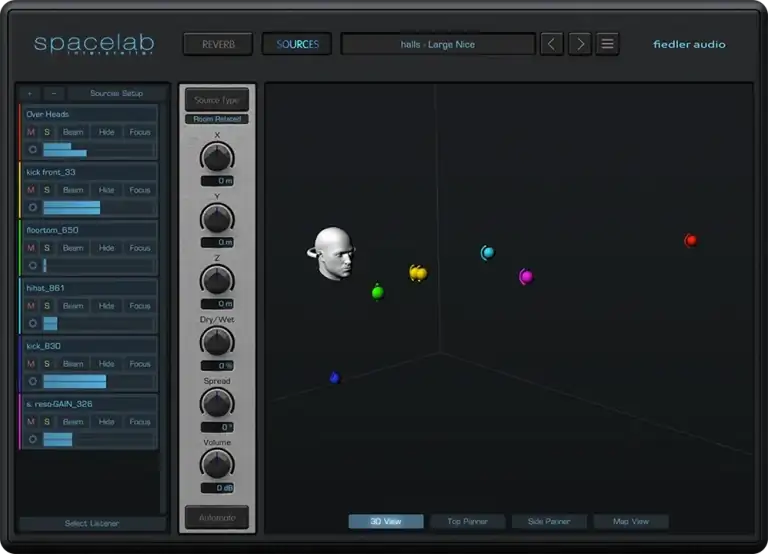Select the cyan source sphere
This screenshot has width=768, height=554.
coord(487,253)
